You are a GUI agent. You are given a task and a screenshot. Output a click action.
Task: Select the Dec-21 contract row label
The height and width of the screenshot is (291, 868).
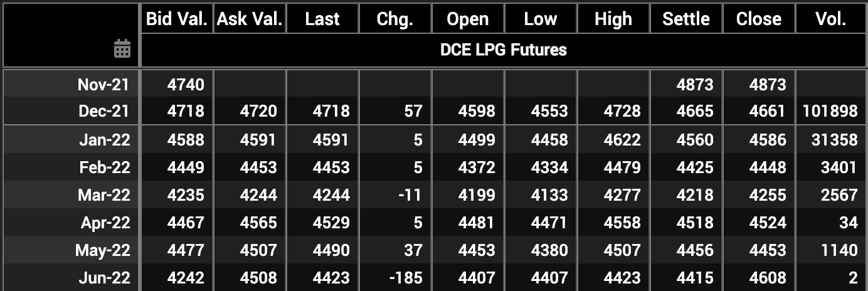(x=104, y=111)
